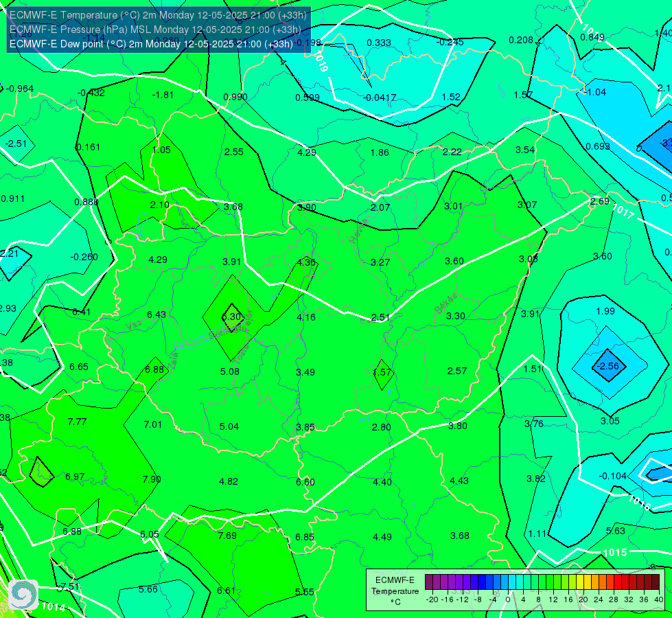This screenshot has height=618, width=672.
Task: Click the 2.57 dew point value
Action: 457,371
